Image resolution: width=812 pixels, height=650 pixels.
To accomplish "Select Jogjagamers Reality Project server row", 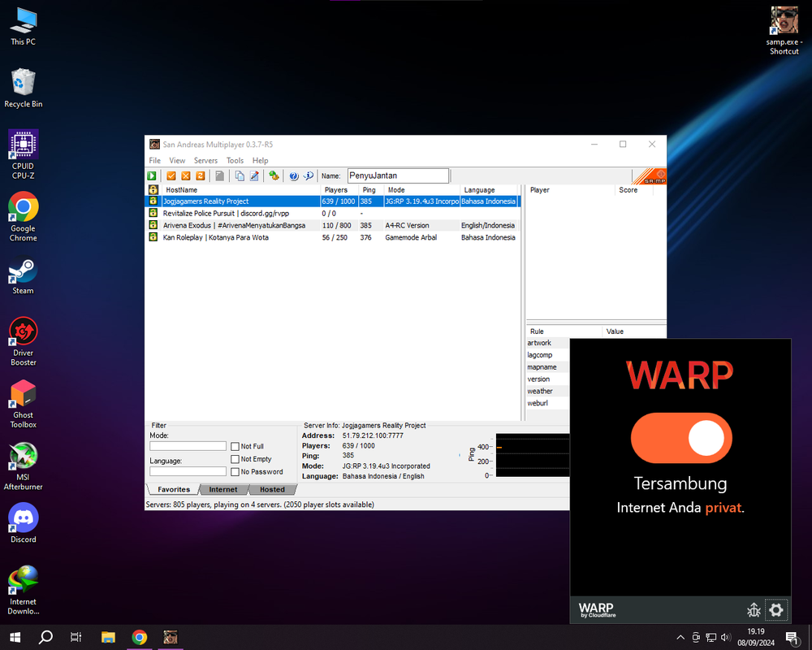I will [x=332, y=201].
